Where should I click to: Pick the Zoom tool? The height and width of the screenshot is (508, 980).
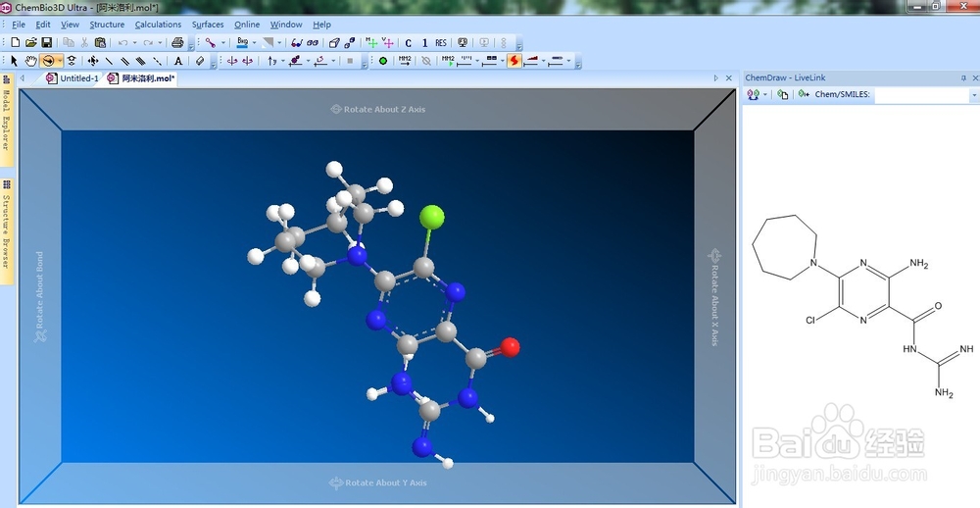click(72, 61)
